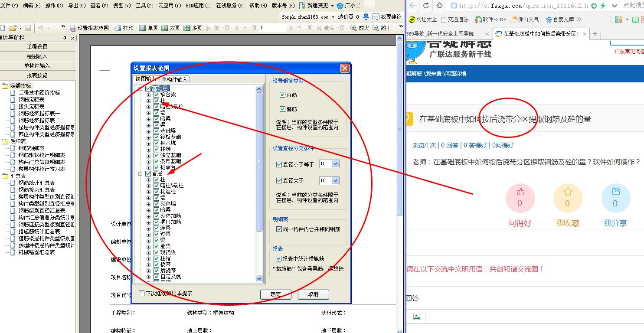Expand the 后浇带 tree node
Screen dimensions: 644x333
(x=149, y=271)
